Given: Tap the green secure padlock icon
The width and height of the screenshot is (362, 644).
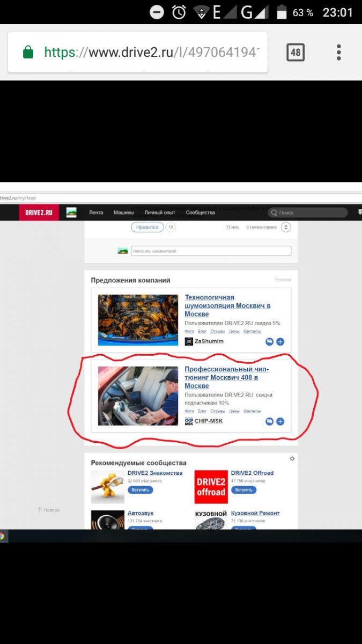Looking at the screenshot, I should click(28, 53).
